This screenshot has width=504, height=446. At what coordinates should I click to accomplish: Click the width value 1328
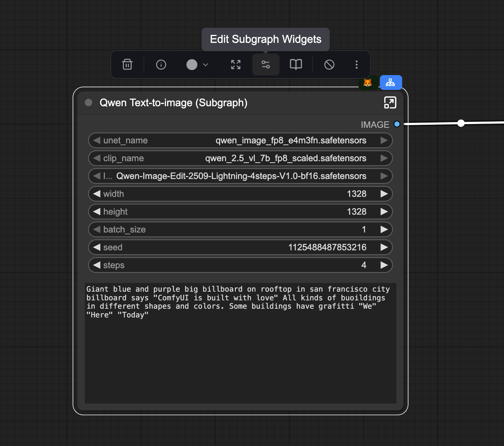pyautogui.click(x=357, y=194)
